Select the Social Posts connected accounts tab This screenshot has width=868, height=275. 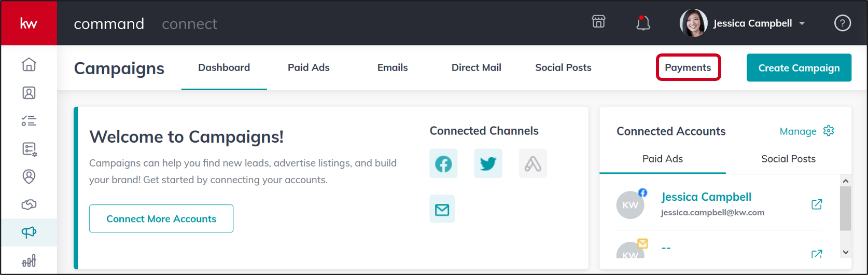[788, 159]
